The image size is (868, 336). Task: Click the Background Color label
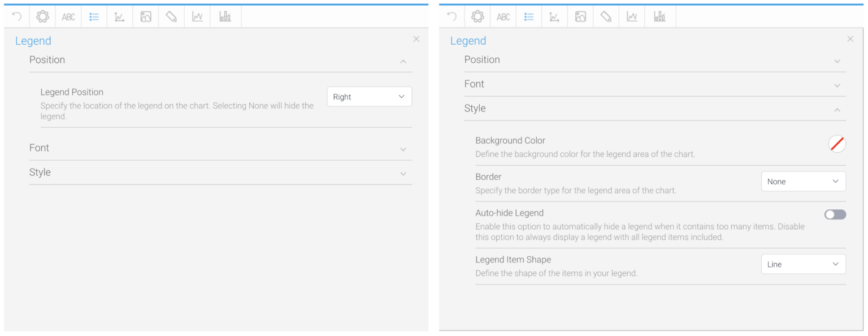[510, 140]
